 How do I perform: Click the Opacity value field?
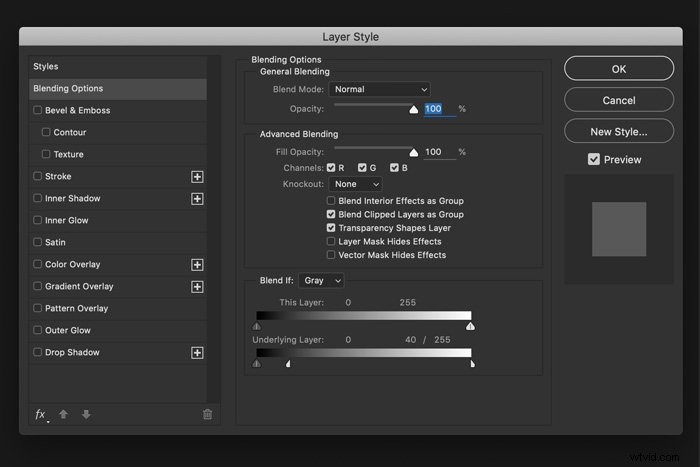point(439,109)
